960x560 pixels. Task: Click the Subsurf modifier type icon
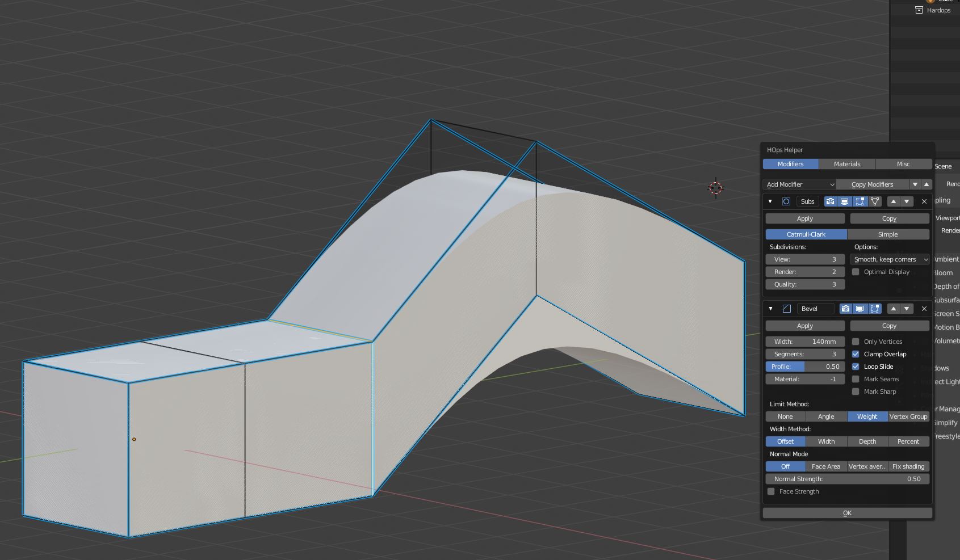click(x=786, y=201)
